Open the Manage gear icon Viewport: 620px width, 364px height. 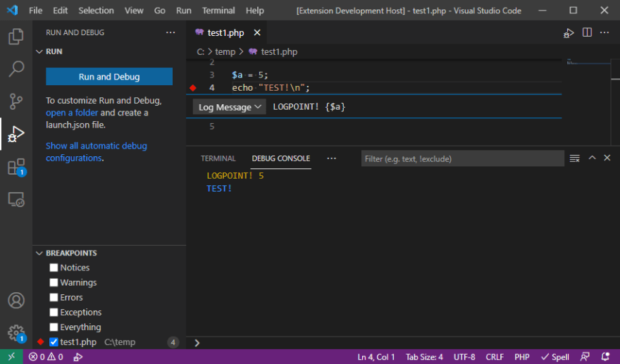pyautogui.click(x=15, y=333)
